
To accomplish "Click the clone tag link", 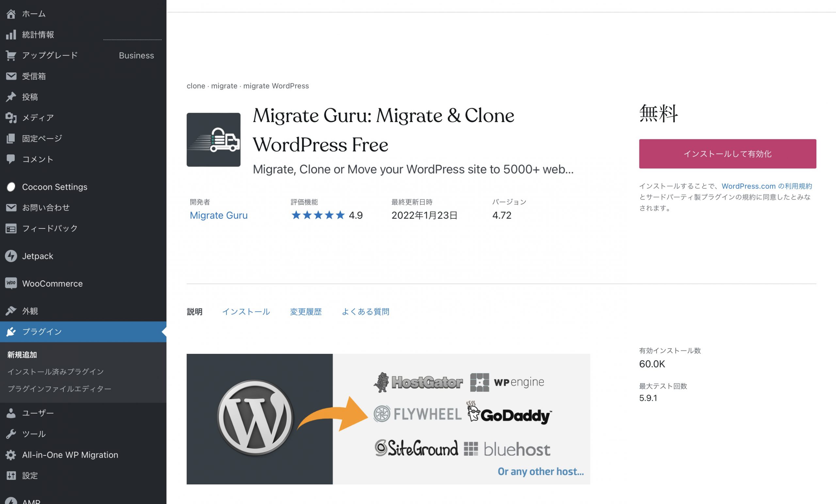I will [x=196, y=86].
